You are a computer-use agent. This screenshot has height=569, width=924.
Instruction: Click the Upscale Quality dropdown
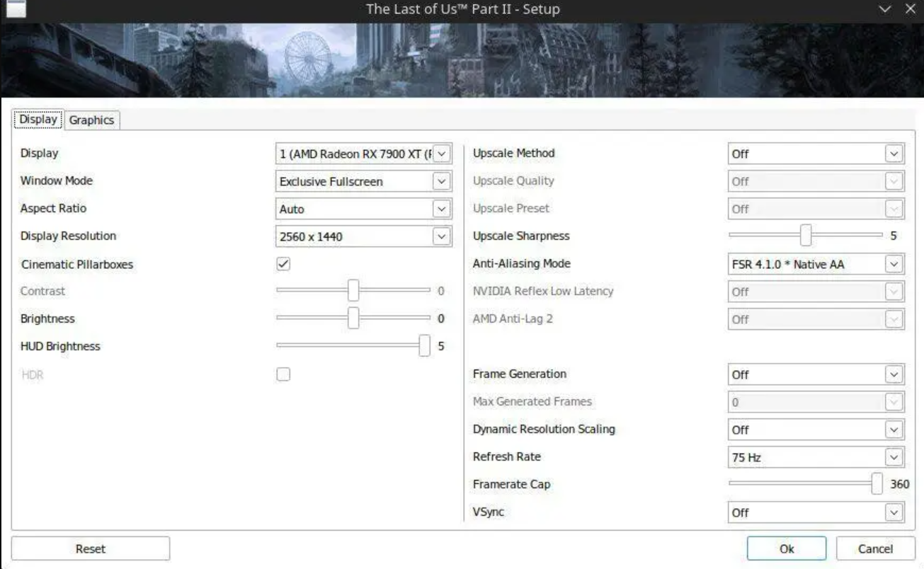(816, 181)
